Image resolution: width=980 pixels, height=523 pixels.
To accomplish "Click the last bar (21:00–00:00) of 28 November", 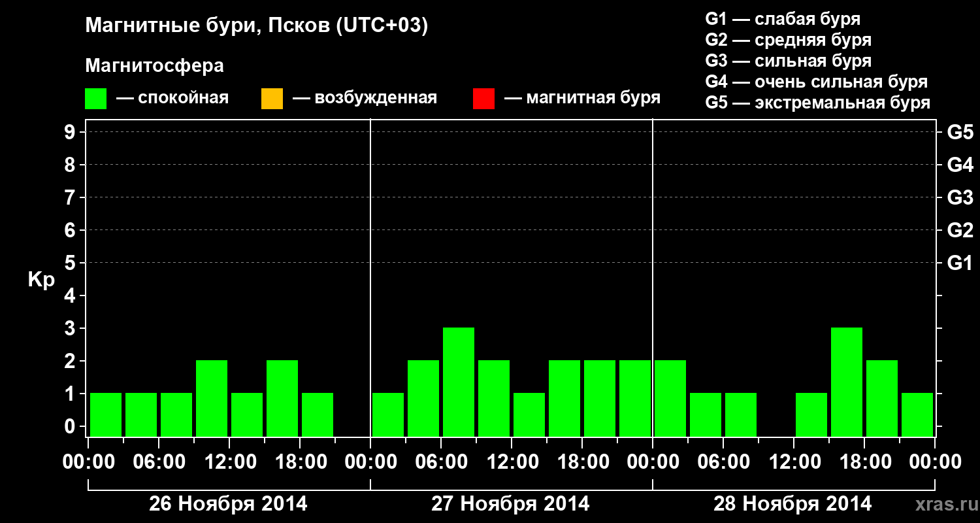I will coord(917,414).
